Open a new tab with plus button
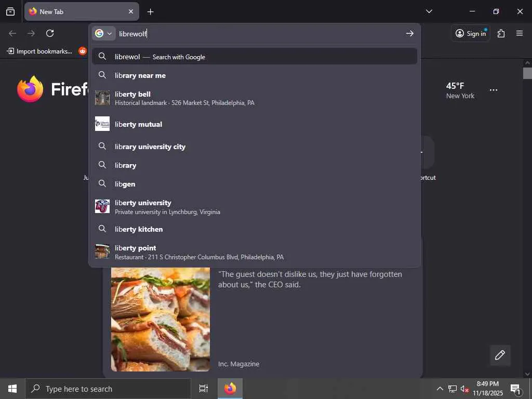The height and width of the screenshot is (399, 532). click(150, 12)
